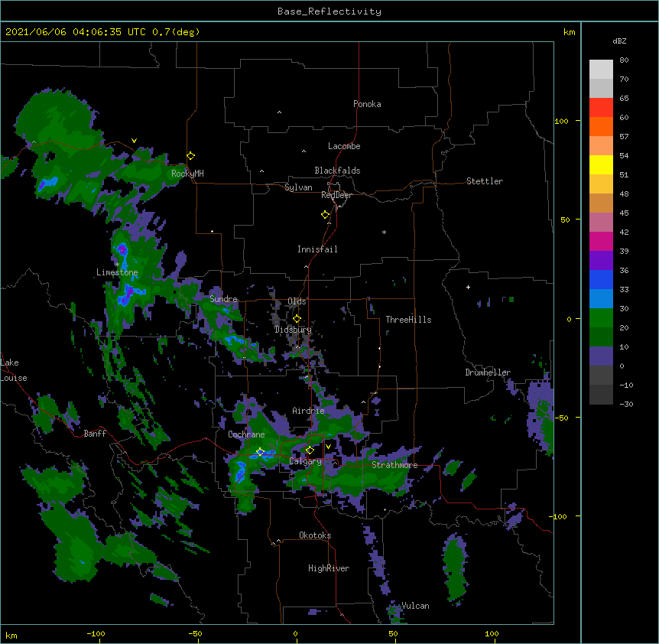
Task: Click white caret marker west of Lacombe
Action: click(x=304, y=151)
